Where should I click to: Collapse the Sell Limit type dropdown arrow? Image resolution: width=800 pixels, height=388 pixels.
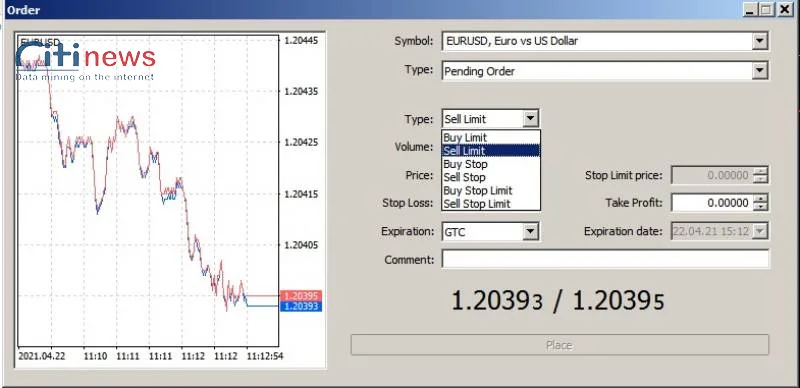(x=530, y=119)
